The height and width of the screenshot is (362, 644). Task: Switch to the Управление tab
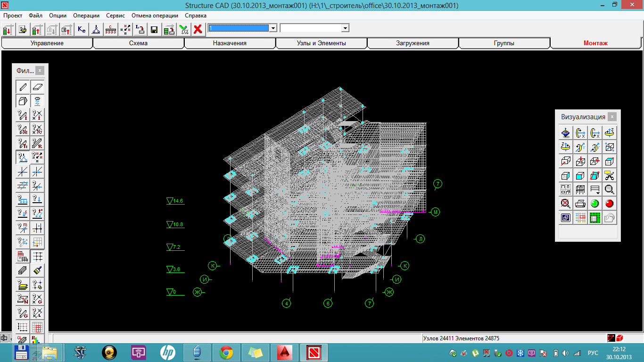47,43
